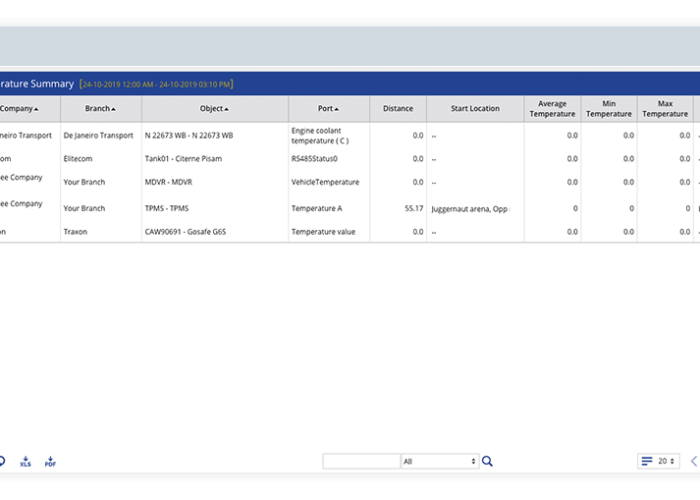Download the report as XLS

pyautogui.click(x=25, y=462)
